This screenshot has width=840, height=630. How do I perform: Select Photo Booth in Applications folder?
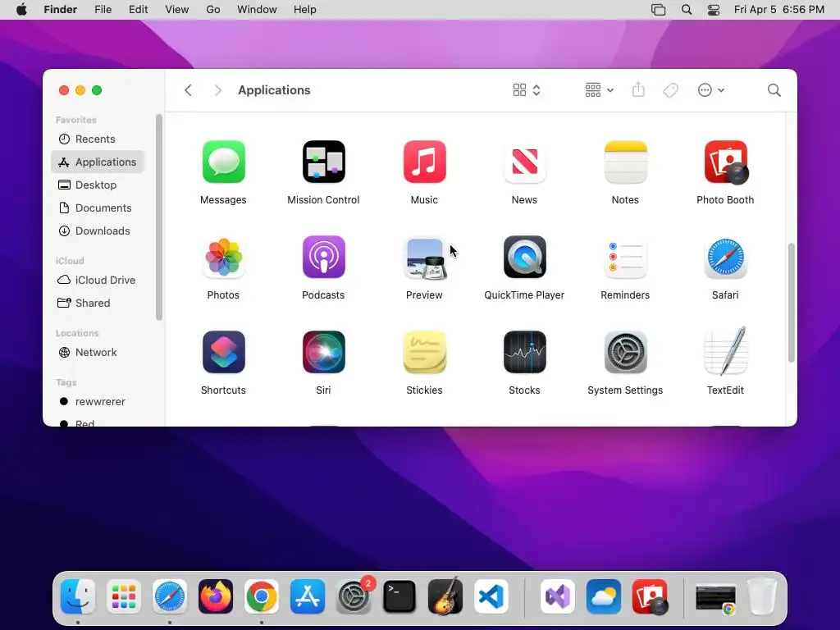725,162
